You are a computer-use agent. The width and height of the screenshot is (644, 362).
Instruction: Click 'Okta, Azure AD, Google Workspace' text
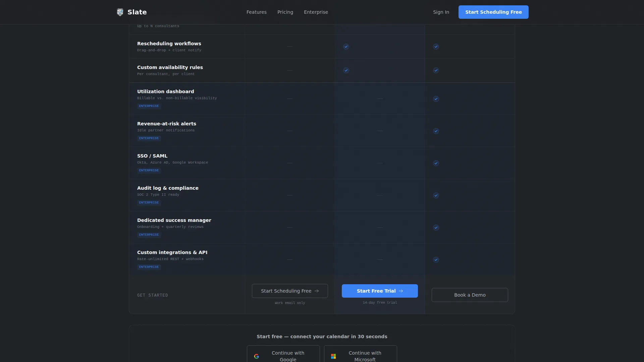click(x=172, y=163)
